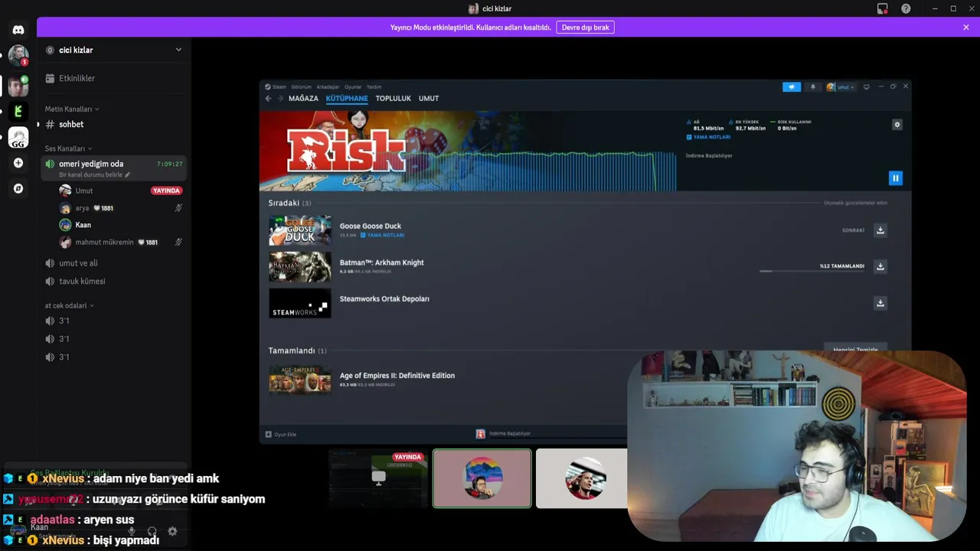
Task: Open Discord inbox icon in title bar
Action: [x=882, y=8]
